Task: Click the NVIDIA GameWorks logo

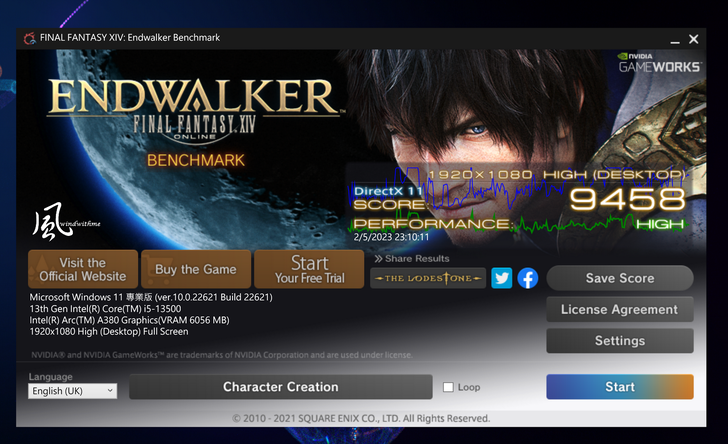Action: tap(659, 63)
